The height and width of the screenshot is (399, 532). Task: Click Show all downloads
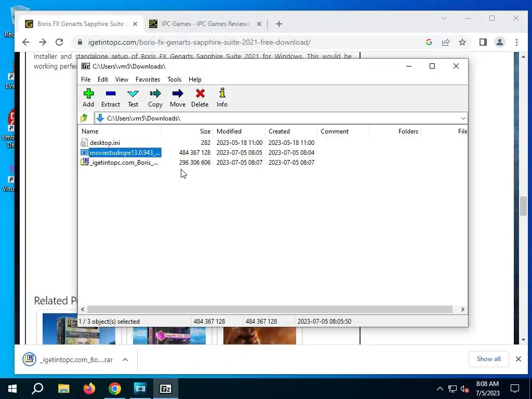[488, 359]
